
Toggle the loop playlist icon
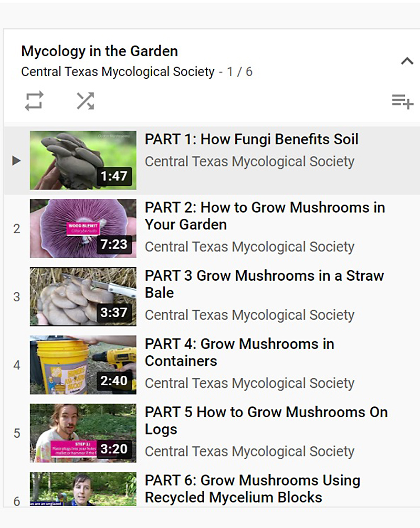34,101
